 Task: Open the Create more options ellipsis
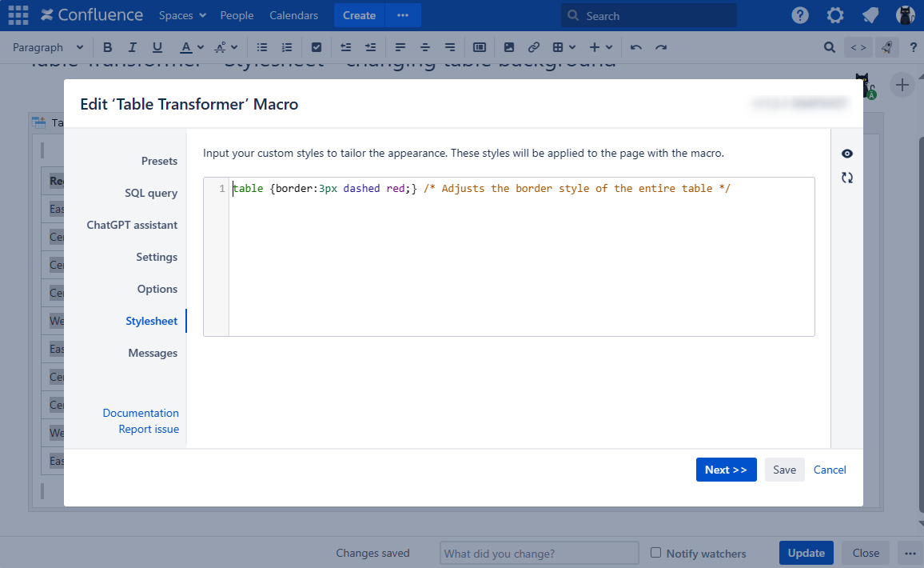tap(403, 15)
